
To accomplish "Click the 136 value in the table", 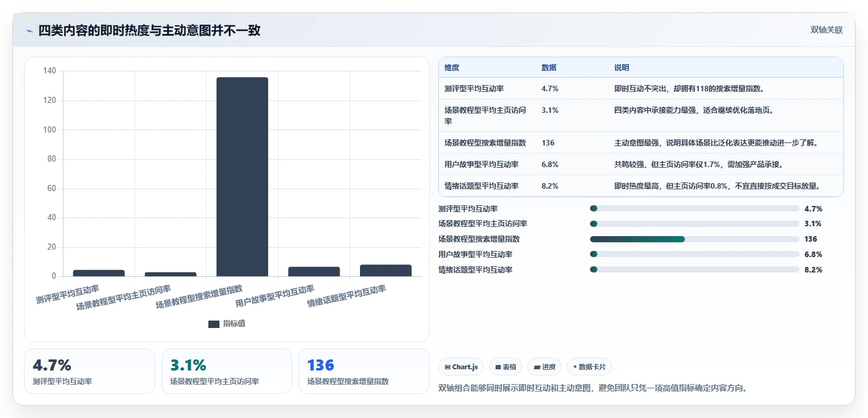I will [548, 143].
